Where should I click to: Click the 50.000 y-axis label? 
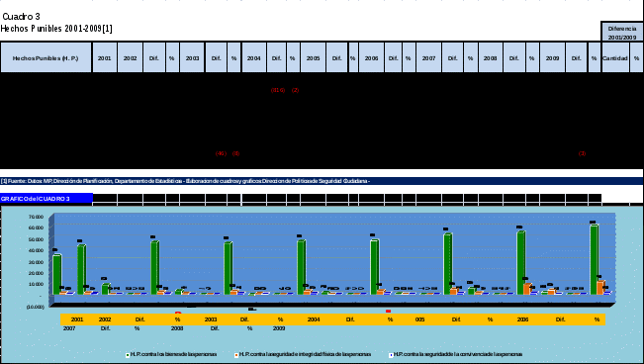pos(37,239)
